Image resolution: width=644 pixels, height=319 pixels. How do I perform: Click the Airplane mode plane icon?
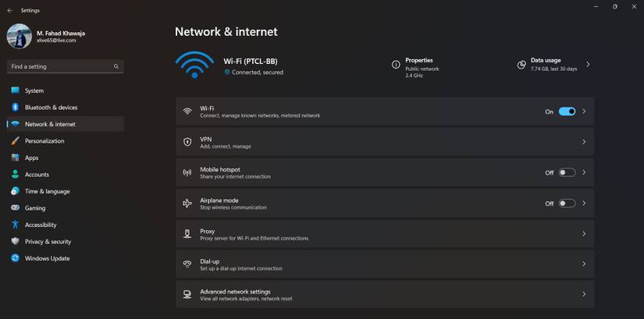(x=187, y=204)
